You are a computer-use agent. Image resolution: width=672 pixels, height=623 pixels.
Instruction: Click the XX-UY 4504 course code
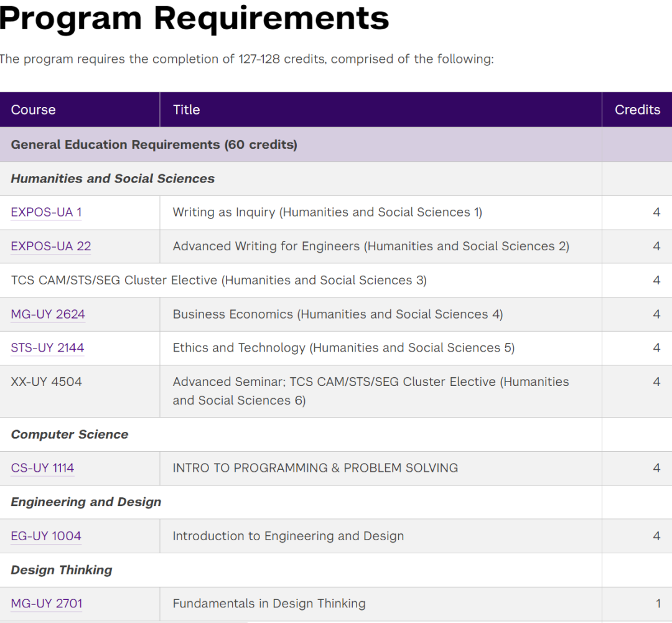(x=46, y=382)
